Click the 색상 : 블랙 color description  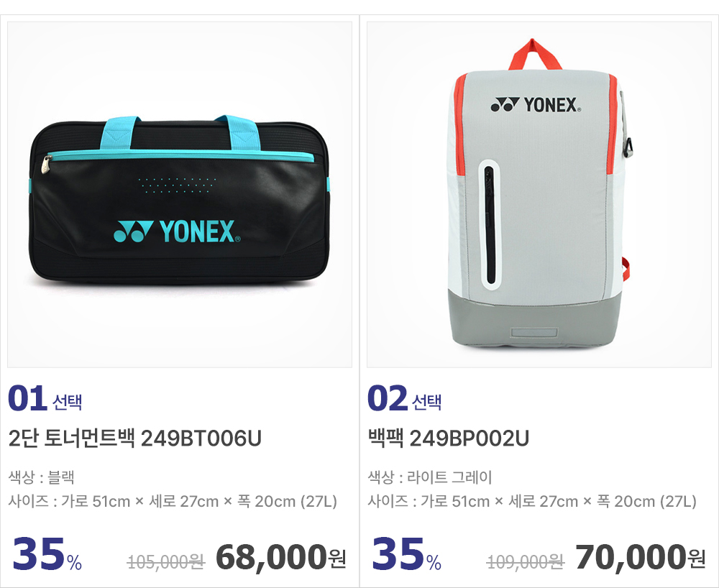click(x=41, y=477)
